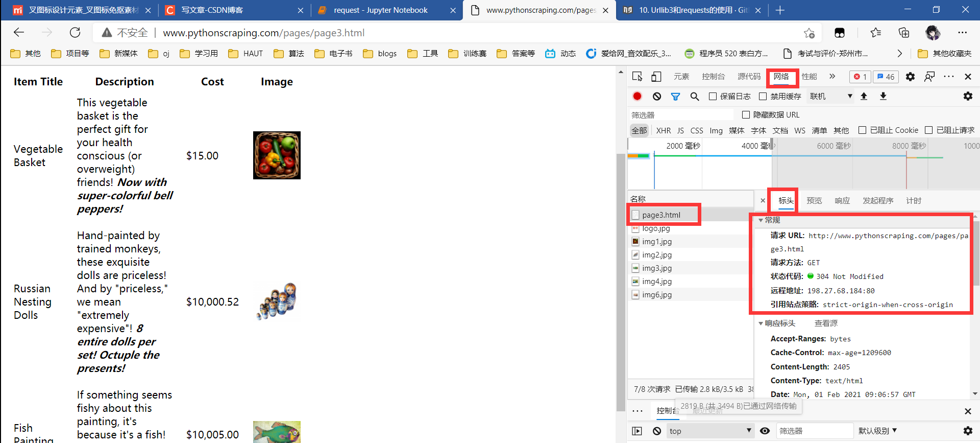Expand bookmarks bar overflow chevron
The height and width of the screenshot is (443, 980).
(x=899, y=53)
